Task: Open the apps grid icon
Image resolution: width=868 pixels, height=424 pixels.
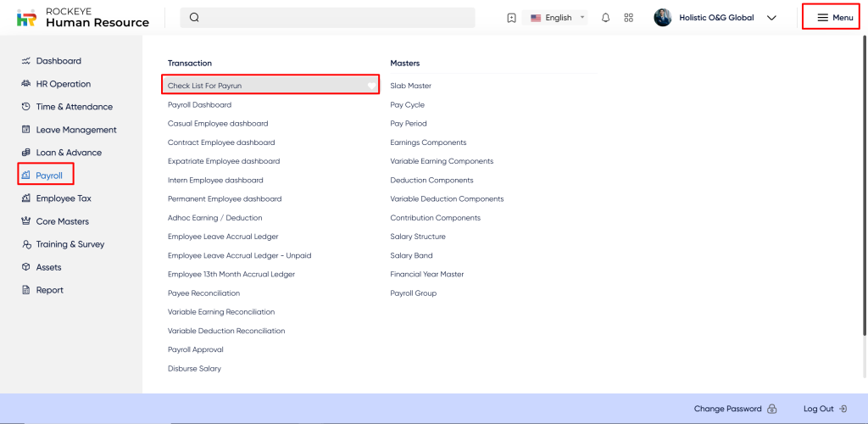Action: tap(628, 18)
